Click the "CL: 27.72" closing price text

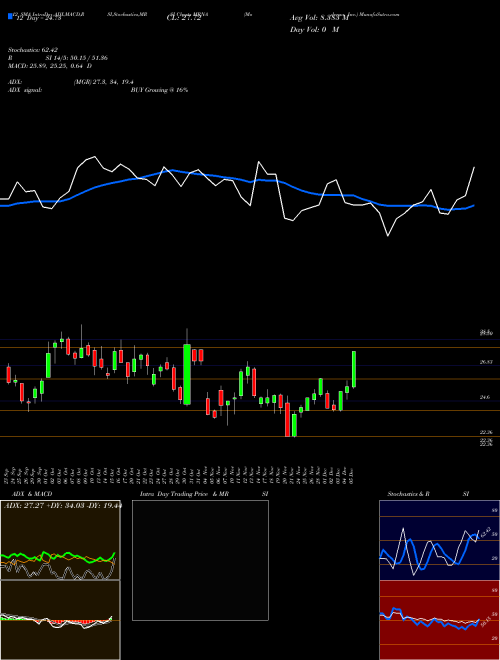(183, 18)
